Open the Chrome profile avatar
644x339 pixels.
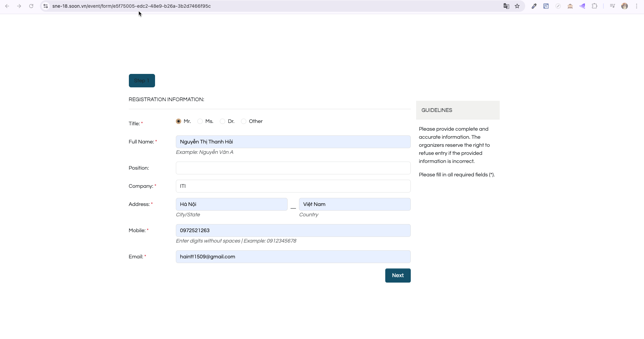(625, 6)
